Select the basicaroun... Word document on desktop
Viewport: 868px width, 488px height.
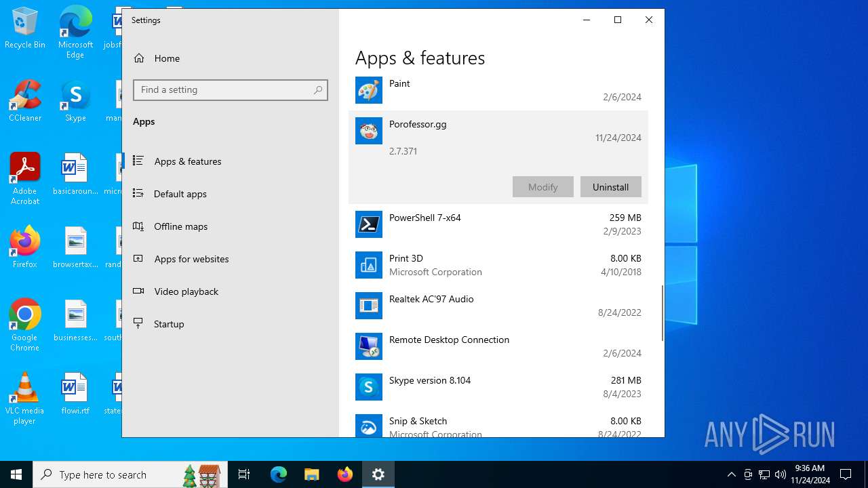(x=75, y=174)
